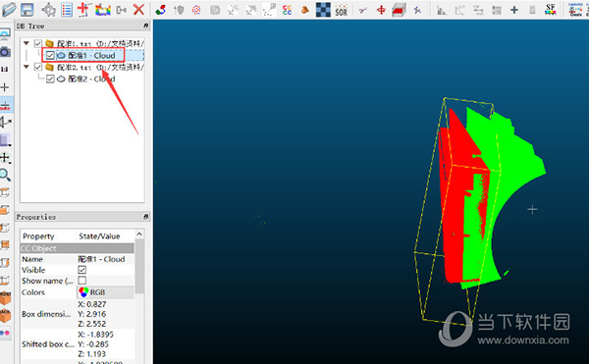Click the Open file folder icon
The image size is (589, 364).
(9, 10)
